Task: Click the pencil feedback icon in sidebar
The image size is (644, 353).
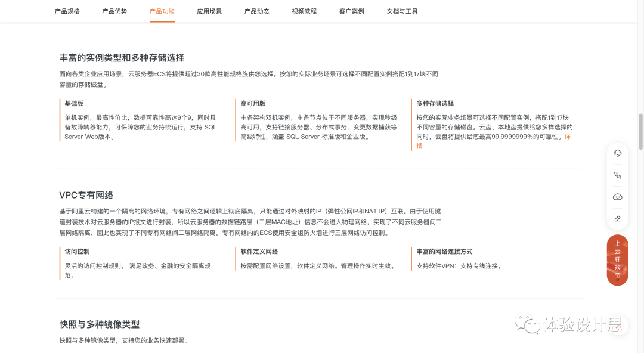Action: 617,219
